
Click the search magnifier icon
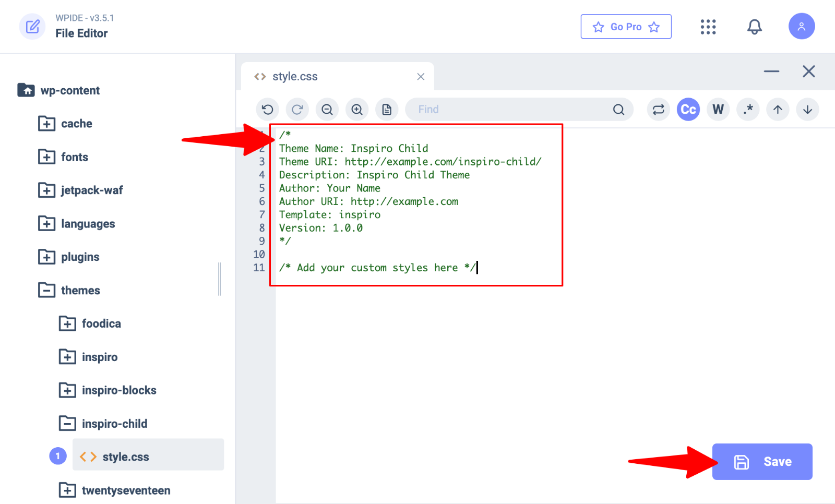pyautogui.click(x=618, y=110)
